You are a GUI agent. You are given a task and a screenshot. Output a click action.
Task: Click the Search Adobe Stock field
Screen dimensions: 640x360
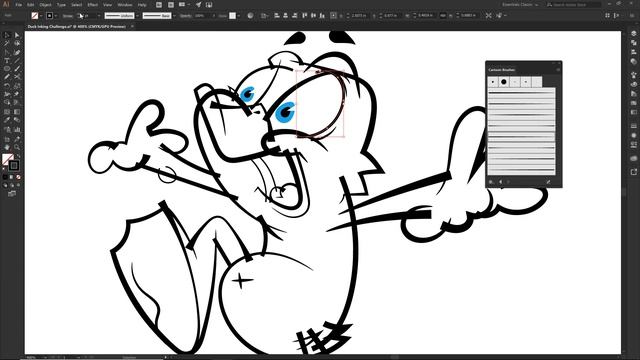click(x=573, y=5)
